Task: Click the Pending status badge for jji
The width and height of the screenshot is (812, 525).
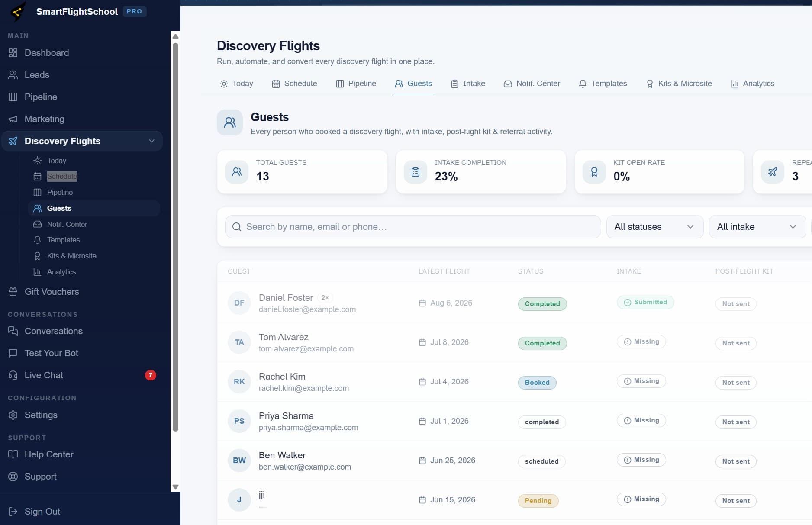Action: click(538, 501)
